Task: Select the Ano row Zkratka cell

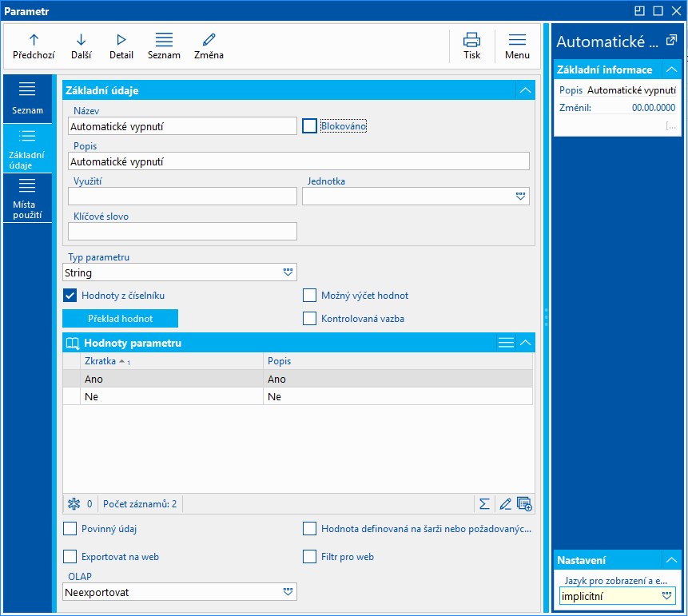Action: click(x=172, y=379)
